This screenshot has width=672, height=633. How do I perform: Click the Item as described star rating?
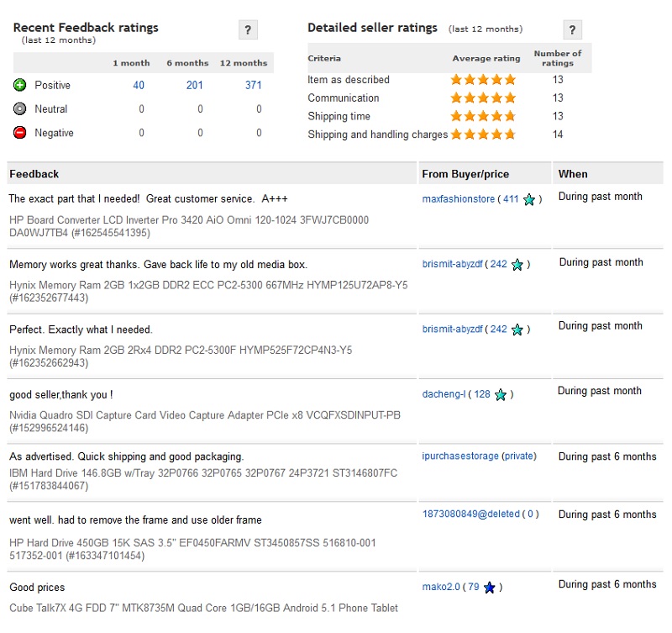(x=483, y=80)
